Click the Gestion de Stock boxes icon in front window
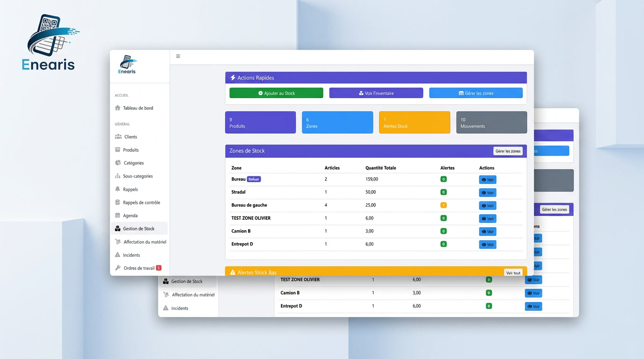 click(x=118, y=229)
